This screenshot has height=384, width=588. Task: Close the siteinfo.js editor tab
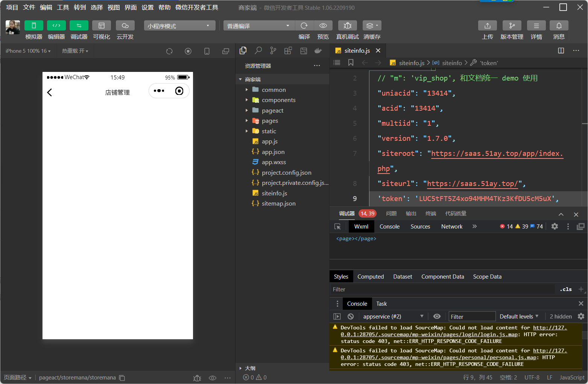point(378,50)
